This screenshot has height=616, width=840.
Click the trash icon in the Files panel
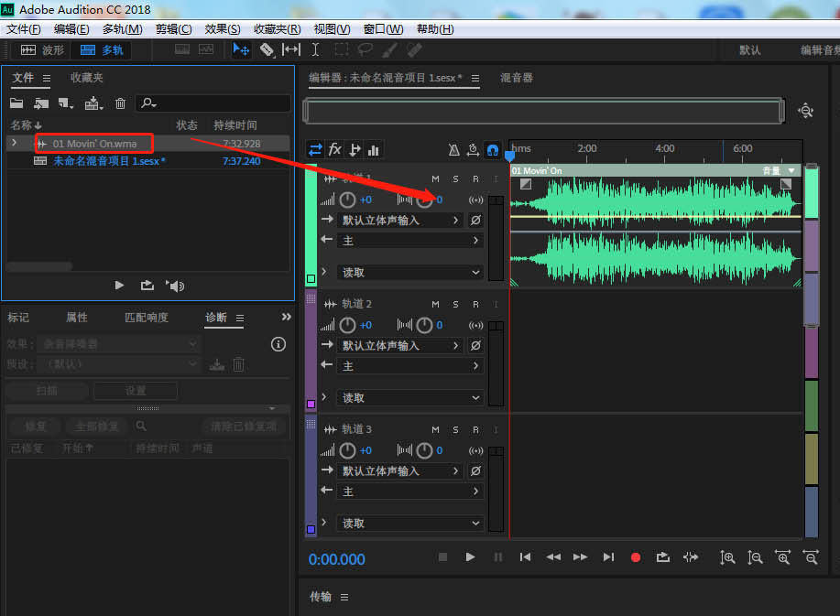tap(120, 103)
